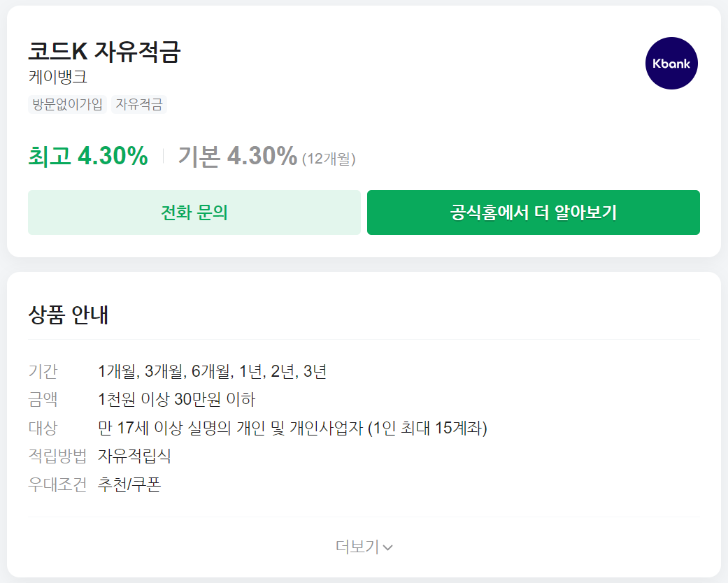Select the 방문없이가입 tag badge
The height and width of the screenshot is (583, 728).
[x=66, y=105]
